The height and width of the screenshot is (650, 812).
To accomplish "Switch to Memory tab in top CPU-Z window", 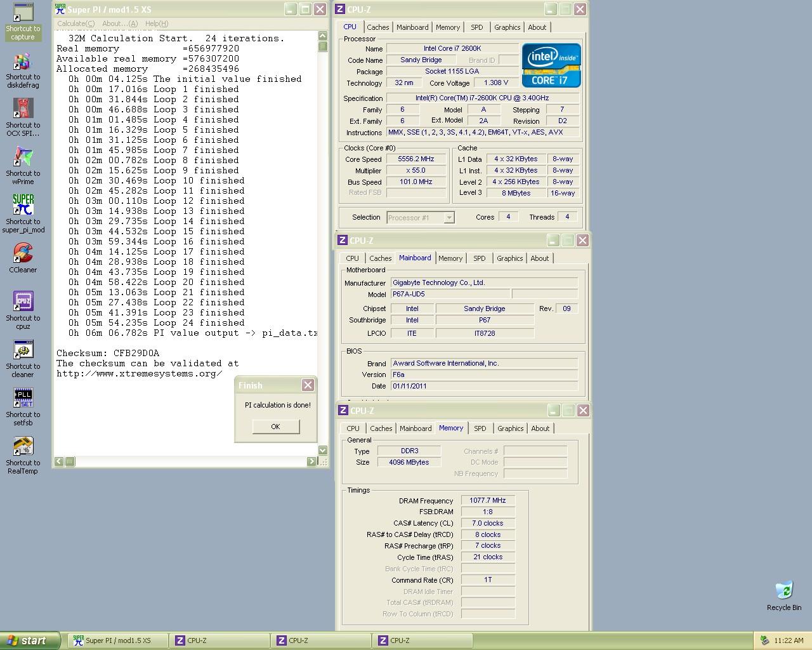I will coord(448,27).
